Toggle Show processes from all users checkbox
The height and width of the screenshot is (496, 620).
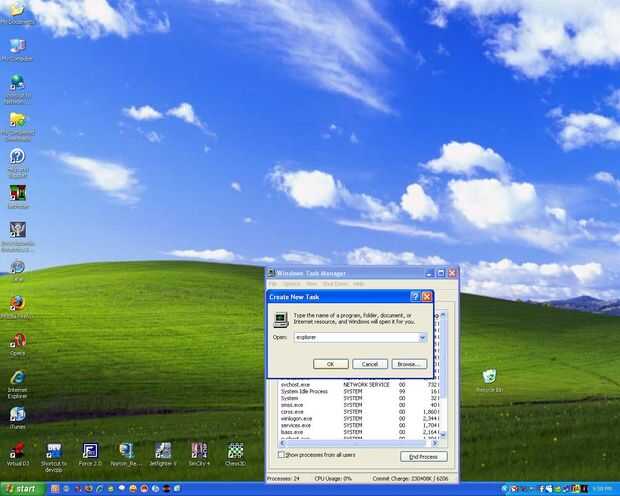tap(281, 455)
